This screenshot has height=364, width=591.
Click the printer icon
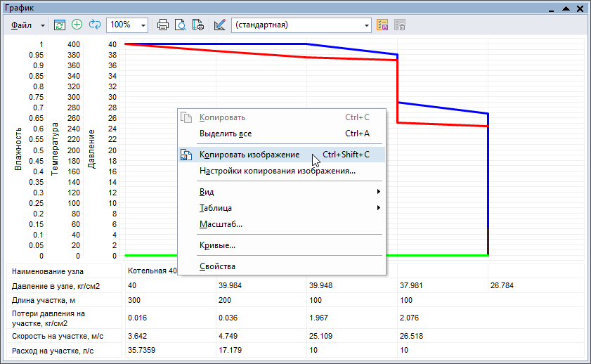(x=163, y=25)
